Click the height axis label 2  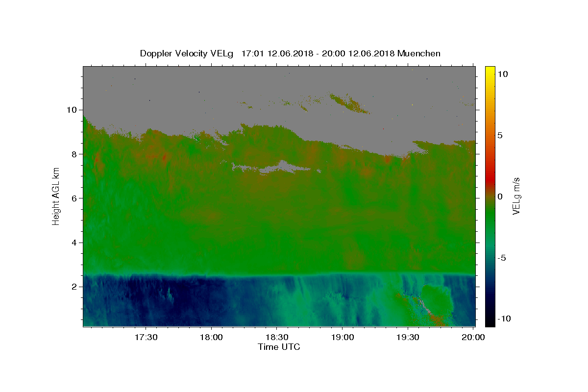pos(75,287)
